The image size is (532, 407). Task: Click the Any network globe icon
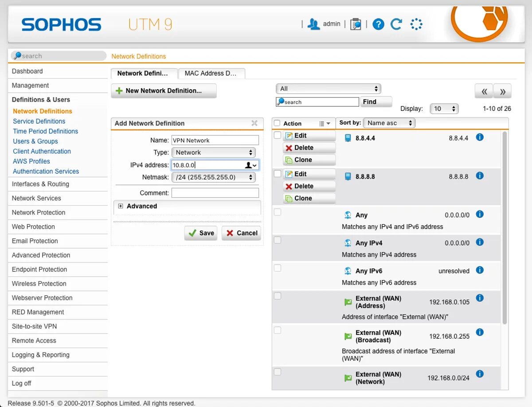[x=348, y=215]
